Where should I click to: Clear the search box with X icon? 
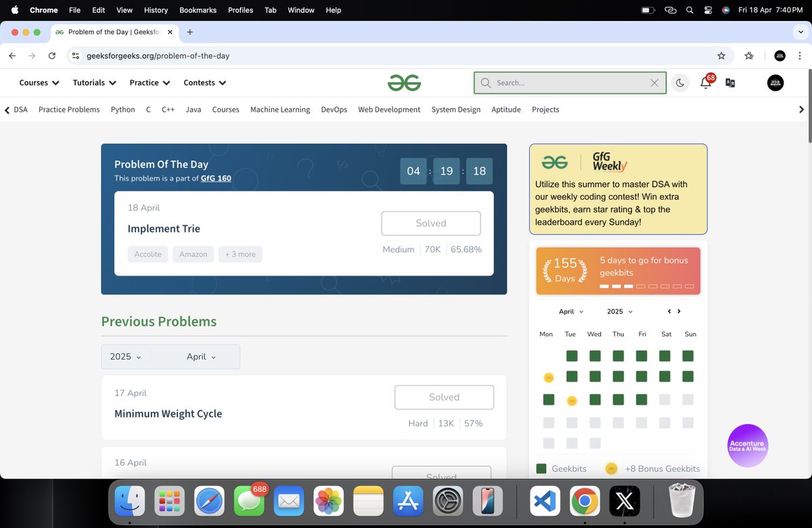[x=654, y=83]
